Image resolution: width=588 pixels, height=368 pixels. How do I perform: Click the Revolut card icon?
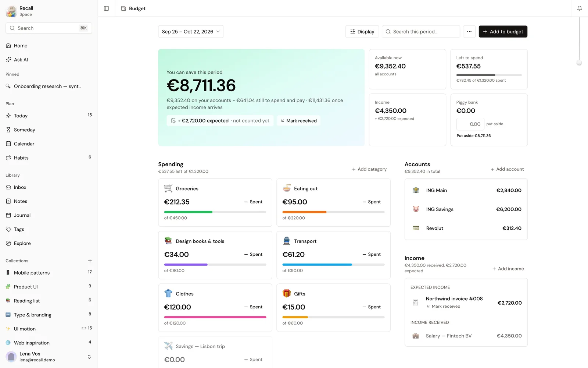[x=416, y=228]
